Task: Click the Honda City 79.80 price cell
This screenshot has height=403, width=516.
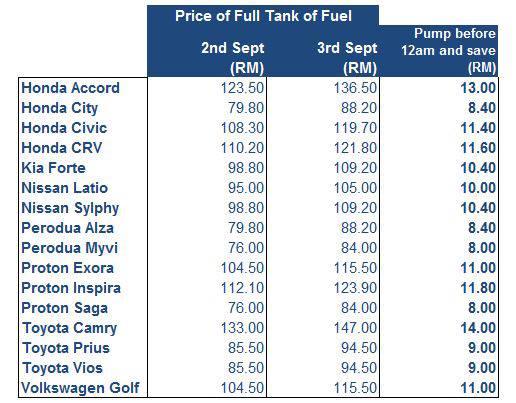Action: click(246, 108)
